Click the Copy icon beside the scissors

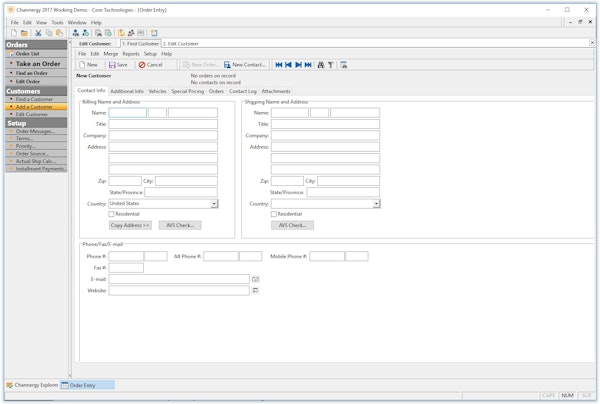pyautogui.click(x=49, y=33)
